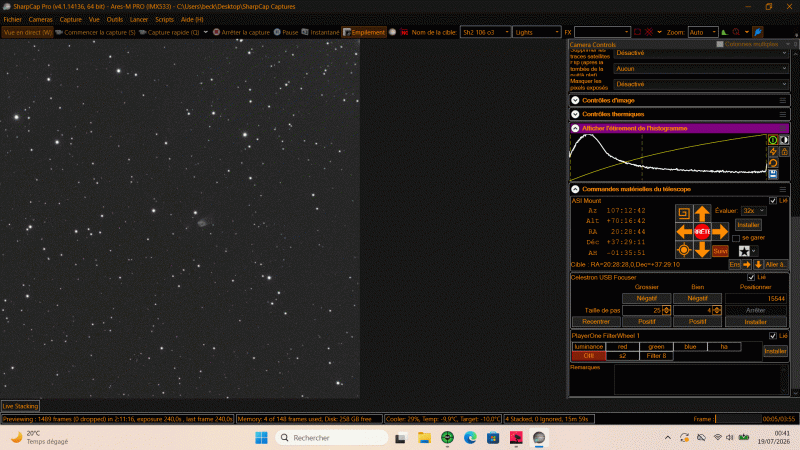800x450 pixels.
Task: Select the luminance filter button
Action: pyautogui.click(x=588, y=346)
